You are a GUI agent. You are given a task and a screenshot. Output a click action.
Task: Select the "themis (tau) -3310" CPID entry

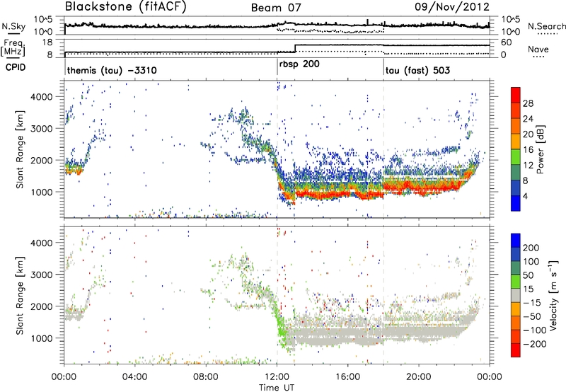112,70
